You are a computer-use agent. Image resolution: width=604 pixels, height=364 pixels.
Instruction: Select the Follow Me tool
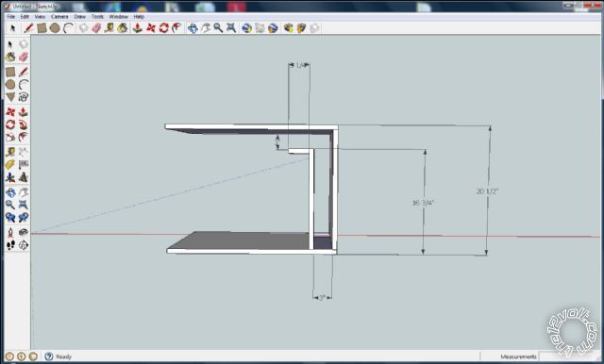24,124
